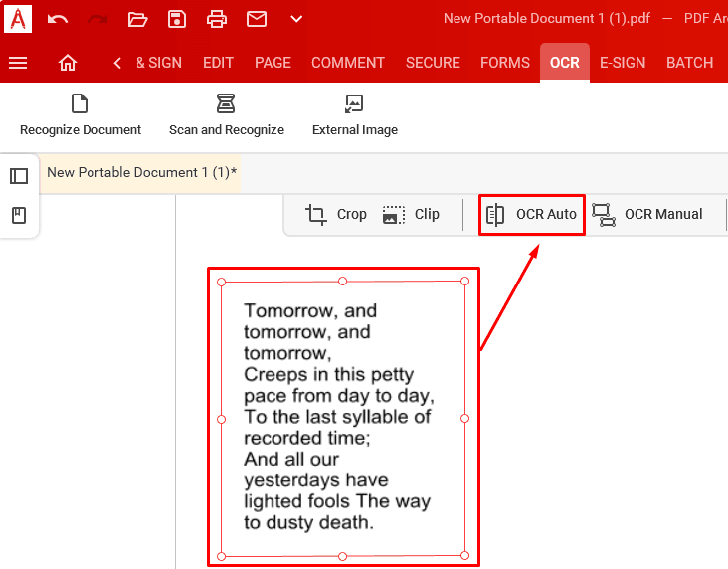Start Scan and Recognize
Screen dimensions: 728x569
pos(227,115)
